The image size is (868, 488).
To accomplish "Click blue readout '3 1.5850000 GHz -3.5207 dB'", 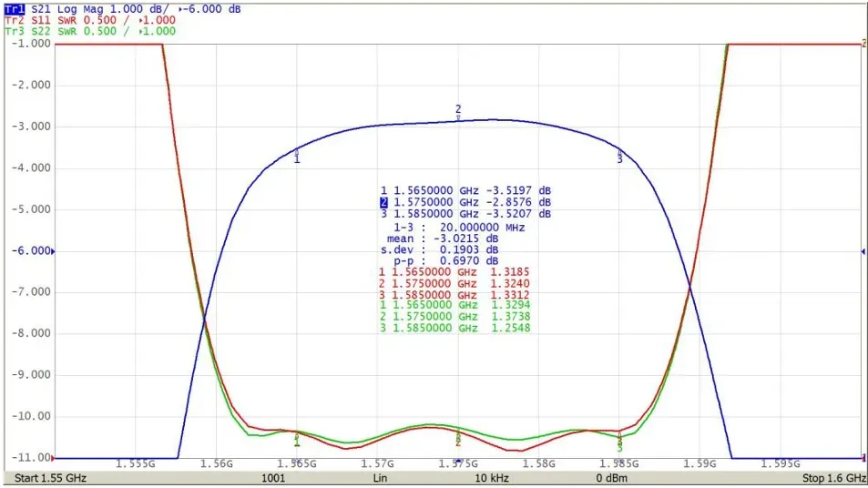I will pyautogui.click(x=465, y=214).
